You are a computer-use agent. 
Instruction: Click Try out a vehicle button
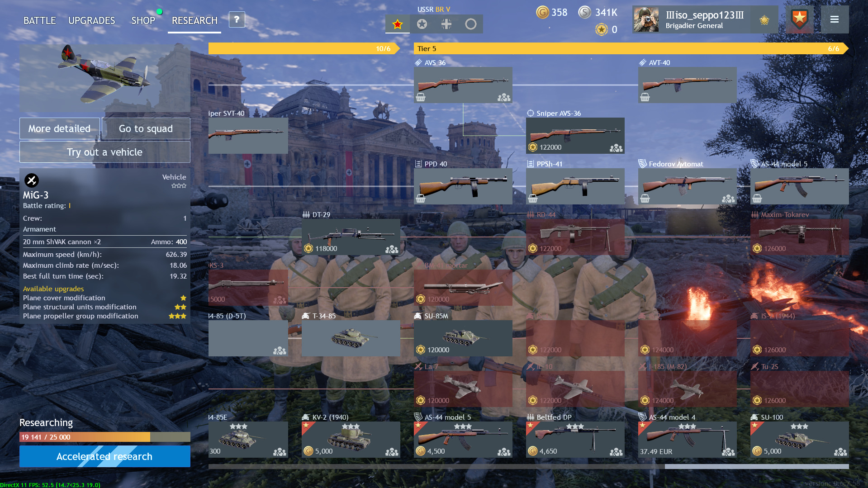click(104, 152)
